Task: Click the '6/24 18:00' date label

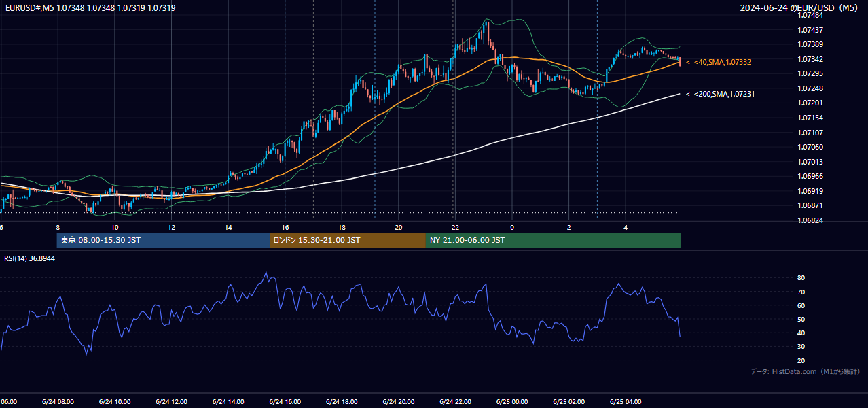Action: [342, 402]
